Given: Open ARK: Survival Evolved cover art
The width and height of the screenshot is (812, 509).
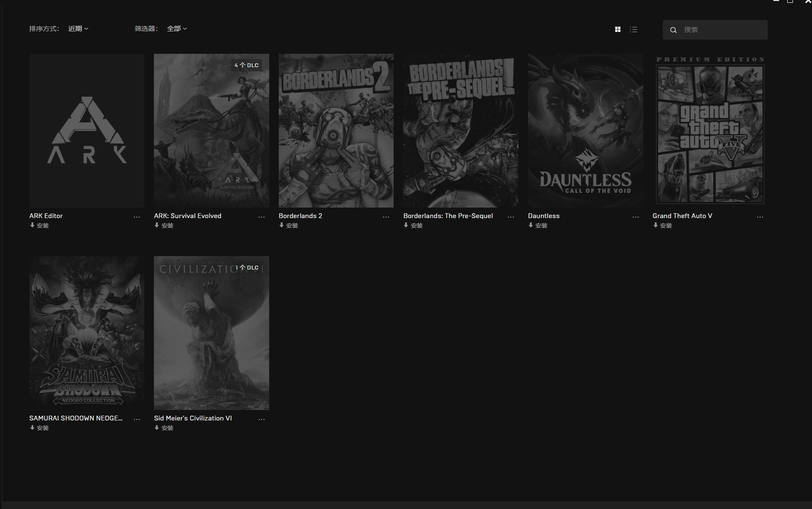Looking at the screenshot, I should [x=212, y=130].
